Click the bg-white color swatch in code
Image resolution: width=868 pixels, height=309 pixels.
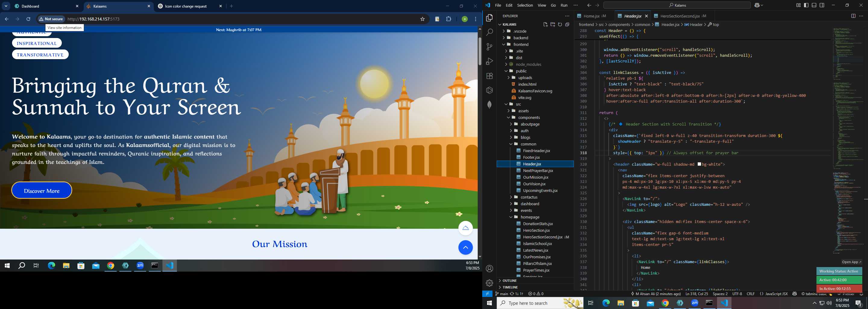click(699, 164)
